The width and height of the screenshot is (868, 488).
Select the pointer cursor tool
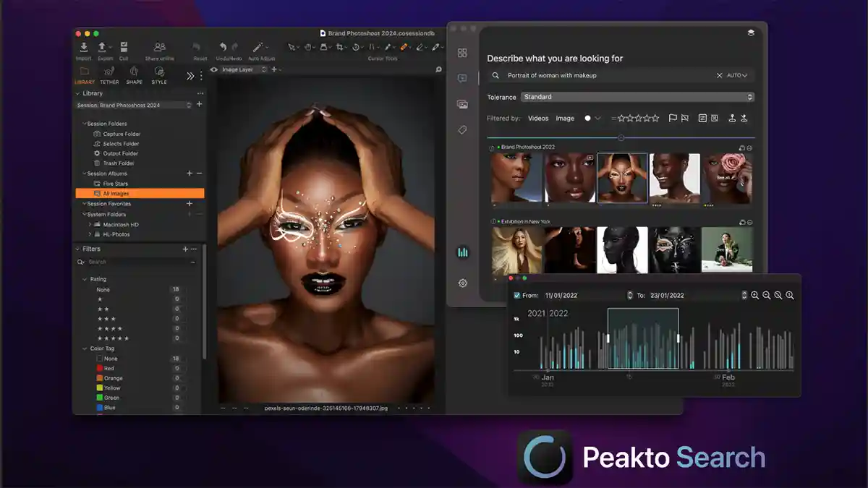292,48
